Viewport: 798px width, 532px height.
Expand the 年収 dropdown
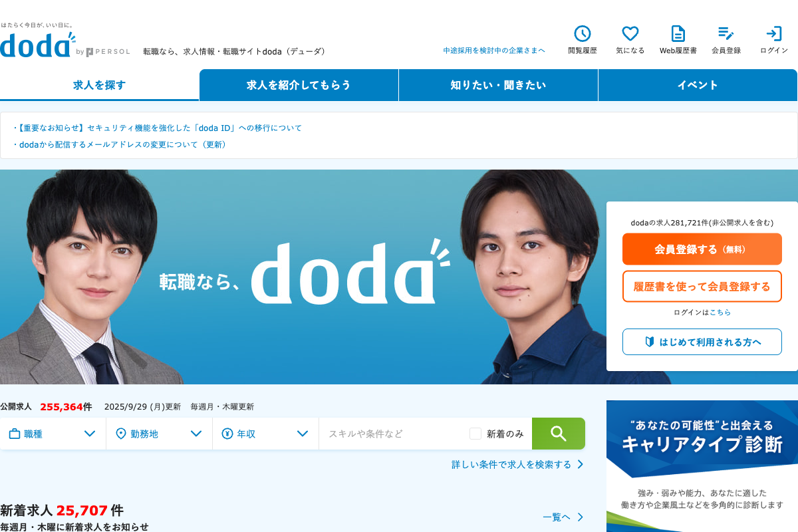pos(266,434)
